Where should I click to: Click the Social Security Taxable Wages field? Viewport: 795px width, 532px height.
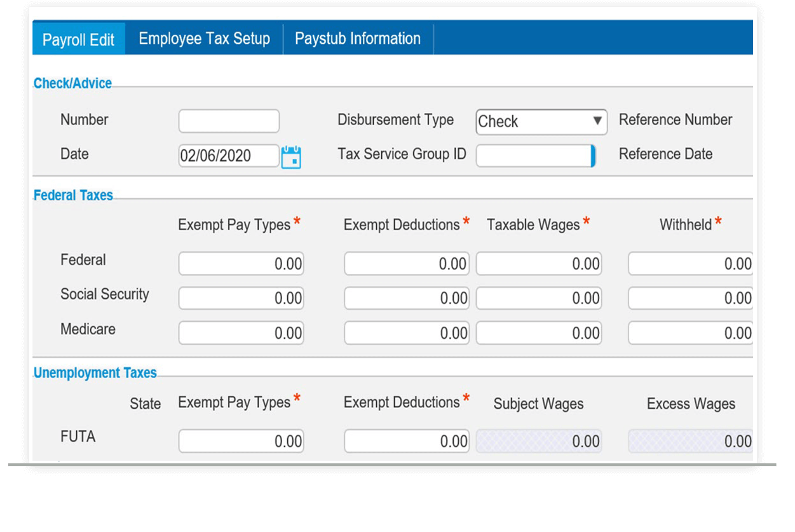click(x=538, y=297)
